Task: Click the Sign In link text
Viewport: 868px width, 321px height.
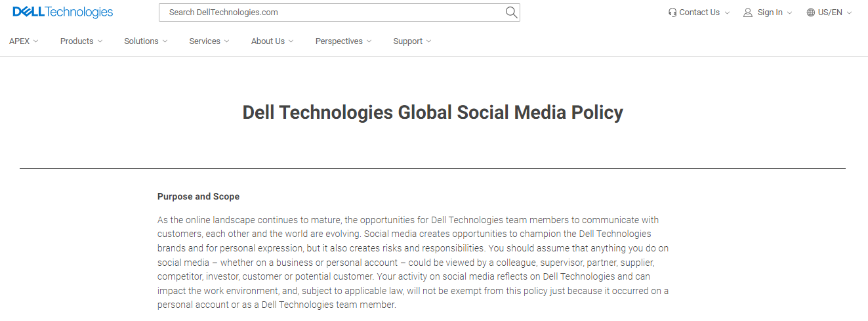Action: pos(770,12)
